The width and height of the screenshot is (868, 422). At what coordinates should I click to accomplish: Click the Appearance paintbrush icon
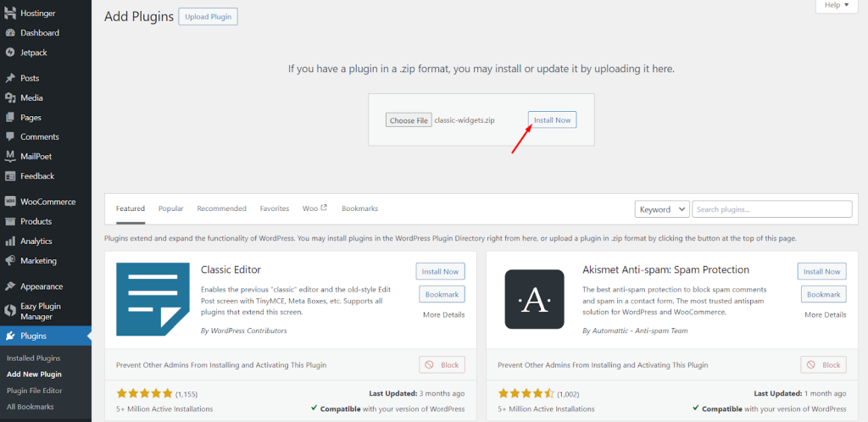tap(10, 286)
